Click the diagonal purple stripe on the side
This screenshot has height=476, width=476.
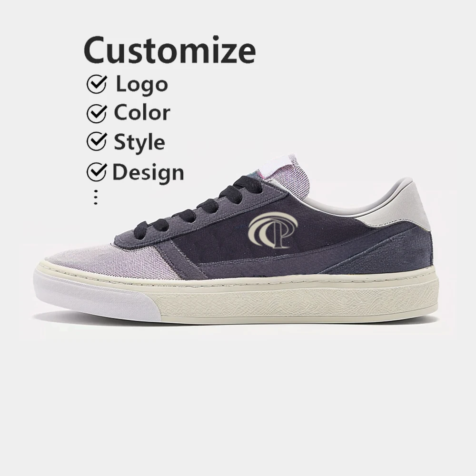(x=182, y=260)
